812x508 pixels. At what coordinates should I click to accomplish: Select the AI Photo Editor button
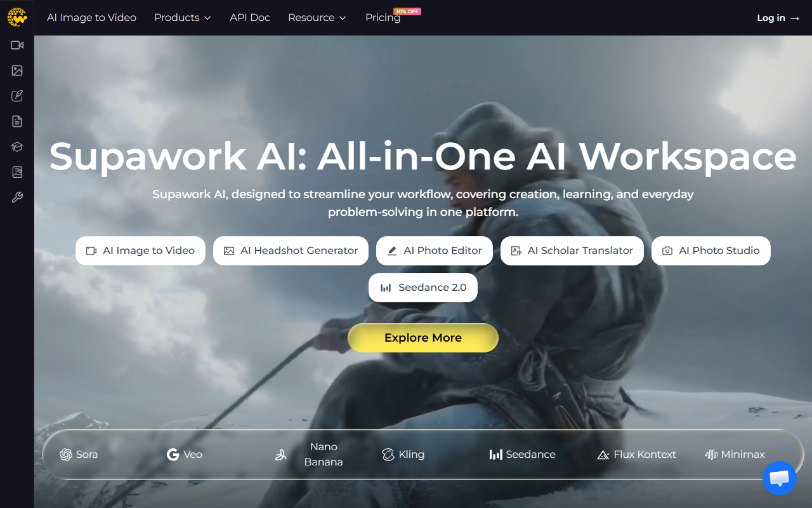pyautogui.click(x=434, y=251)
